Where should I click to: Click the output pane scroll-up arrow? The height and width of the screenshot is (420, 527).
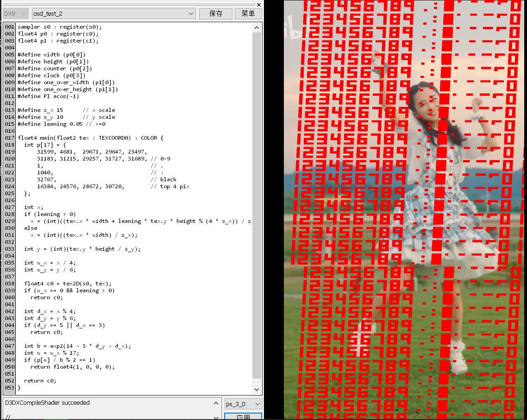pyautogui.click(x=215, y=403)
